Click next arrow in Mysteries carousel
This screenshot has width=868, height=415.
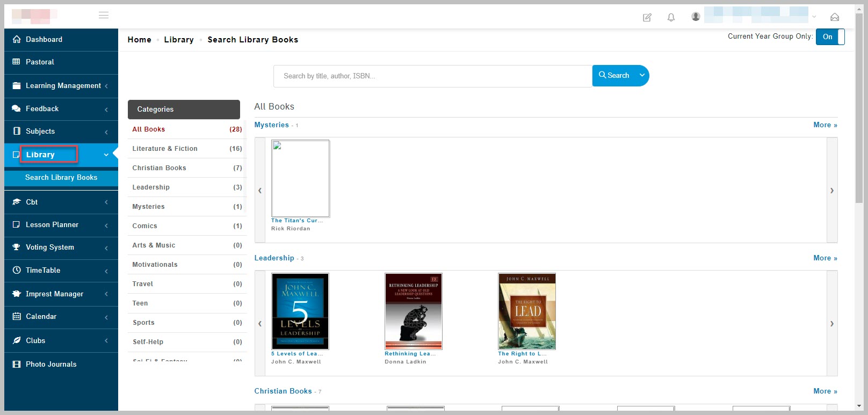pyautogui.click(x=832, y=191)
